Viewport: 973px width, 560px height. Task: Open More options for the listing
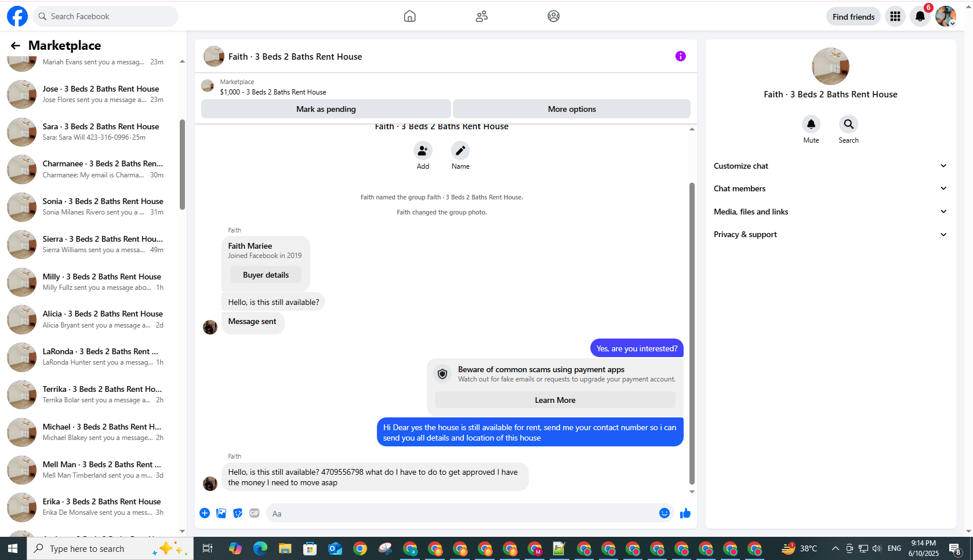pyautogui.click(x=572, y=109)
